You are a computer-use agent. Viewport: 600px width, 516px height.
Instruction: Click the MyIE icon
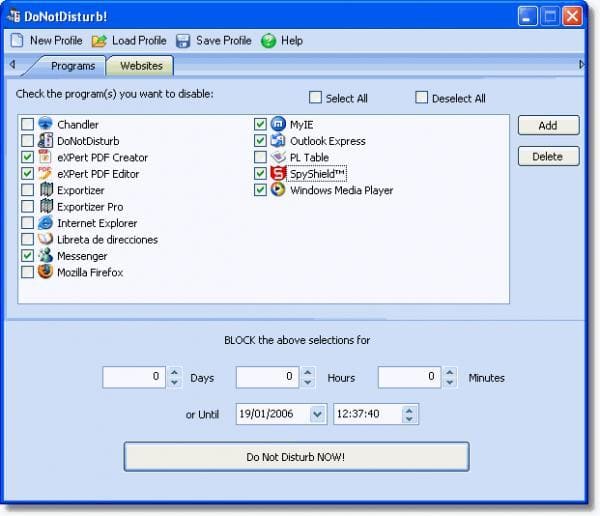278,124
